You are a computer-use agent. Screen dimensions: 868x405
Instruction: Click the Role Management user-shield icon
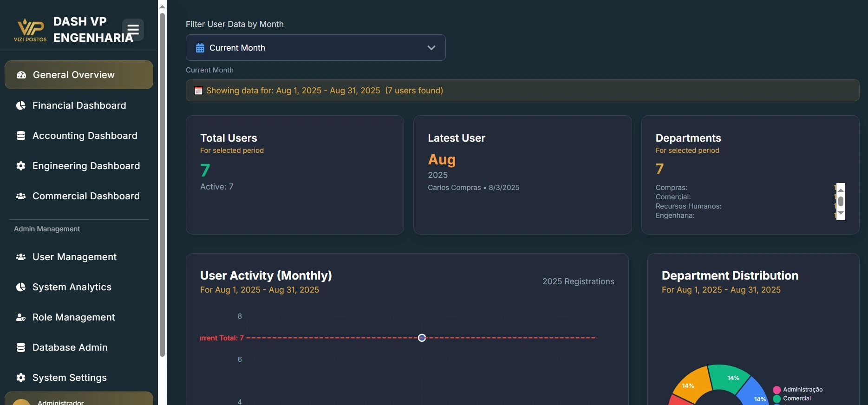pyautogui.click(x=21, y=317)
